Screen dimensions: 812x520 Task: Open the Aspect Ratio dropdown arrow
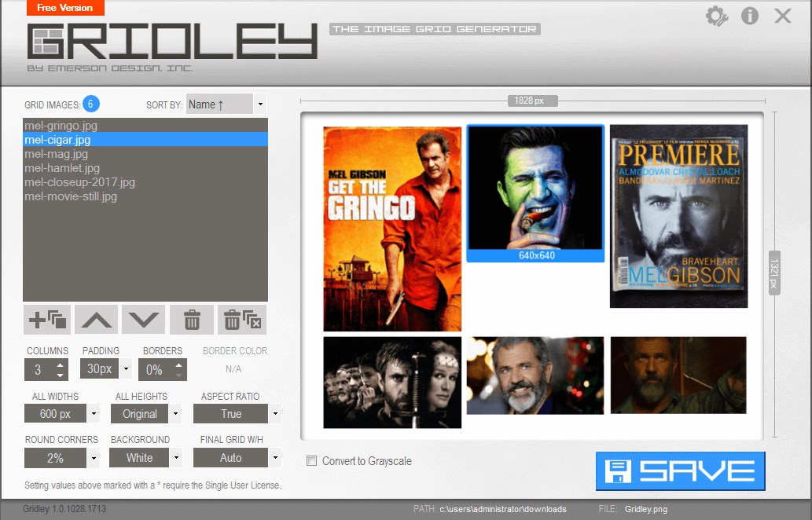coord(275,413)
